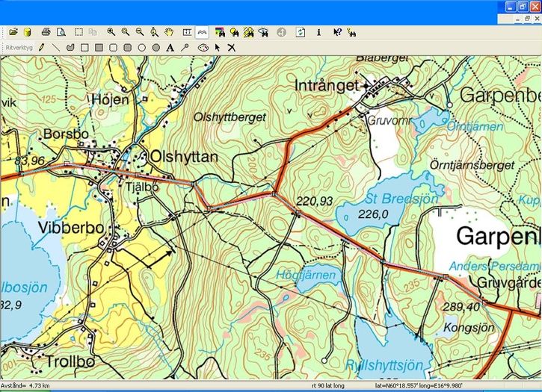Select the hand pan tool
This screenshot has width=542, height=392.
(169, 32)
